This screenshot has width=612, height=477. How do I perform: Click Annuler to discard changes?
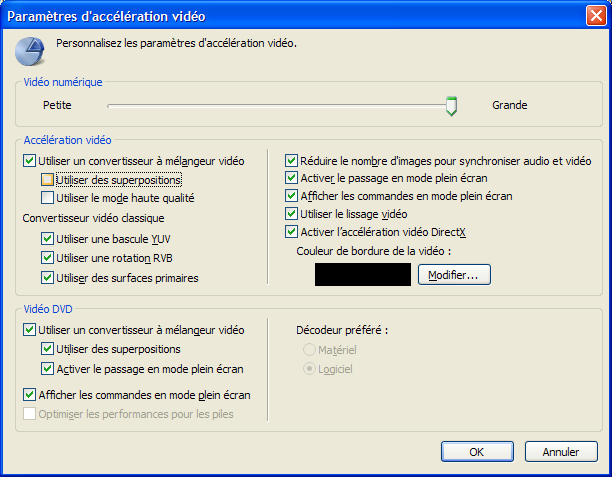click(561, 452)
